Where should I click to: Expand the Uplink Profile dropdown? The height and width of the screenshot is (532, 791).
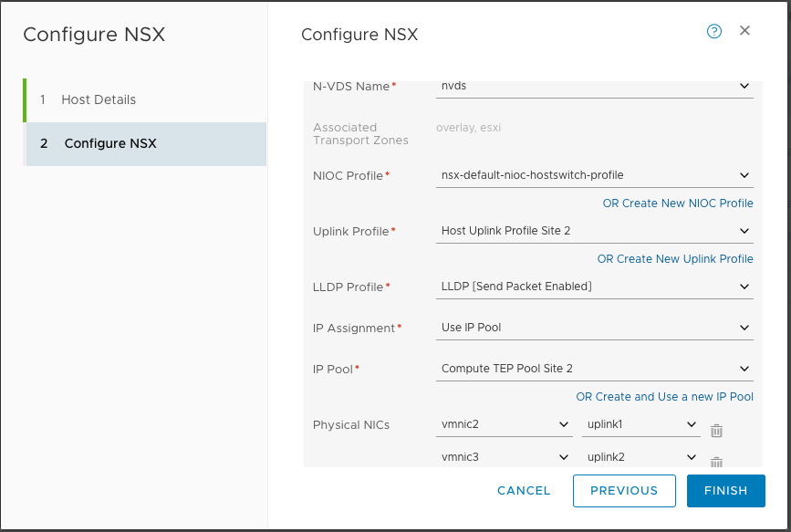[595, 231]
